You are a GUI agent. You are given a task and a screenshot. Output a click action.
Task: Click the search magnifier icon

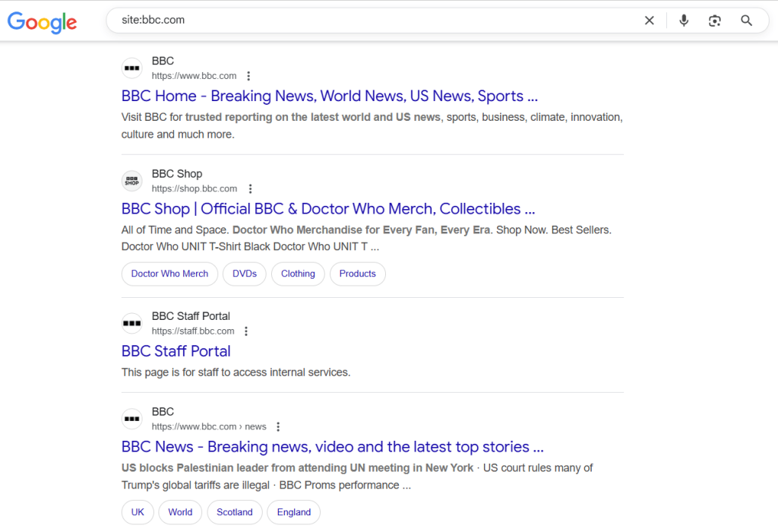[x=746, y=21]
